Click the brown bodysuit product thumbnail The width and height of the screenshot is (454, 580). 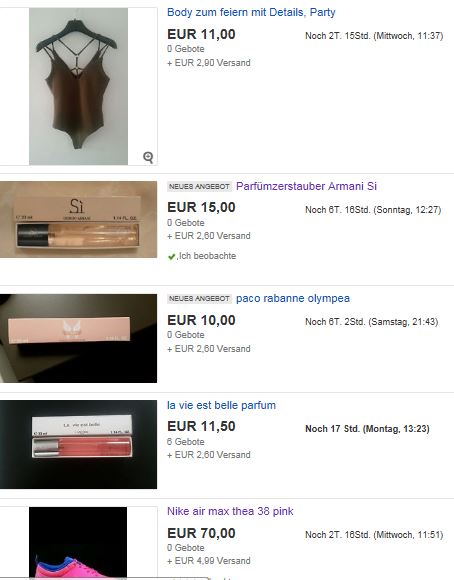pyautogui.click(x=78, y=86)
